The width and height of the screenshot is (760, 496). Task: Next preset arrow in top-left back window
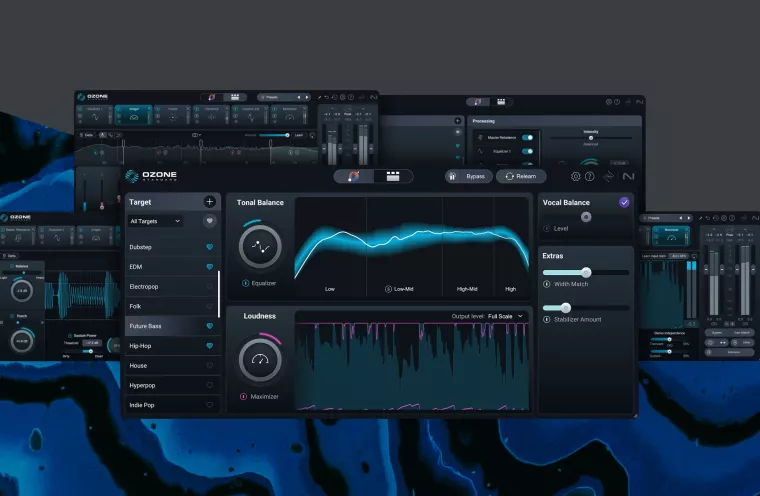coord(307,97)
